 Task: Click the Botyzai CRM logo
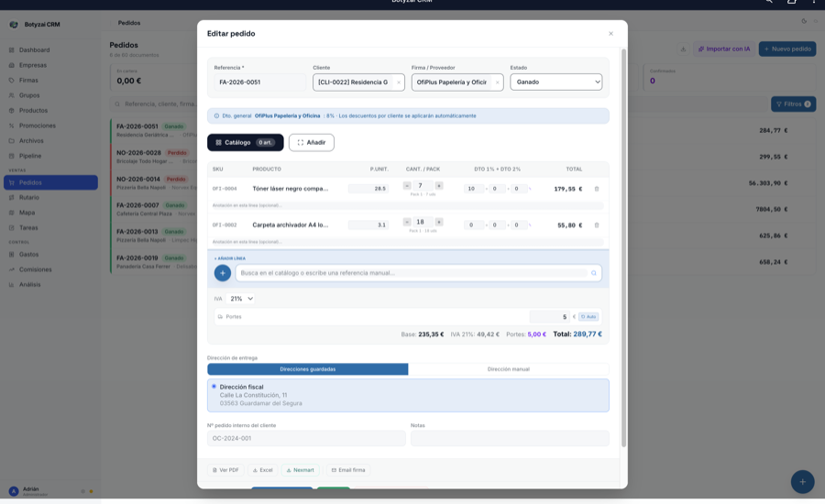[14, 25]
